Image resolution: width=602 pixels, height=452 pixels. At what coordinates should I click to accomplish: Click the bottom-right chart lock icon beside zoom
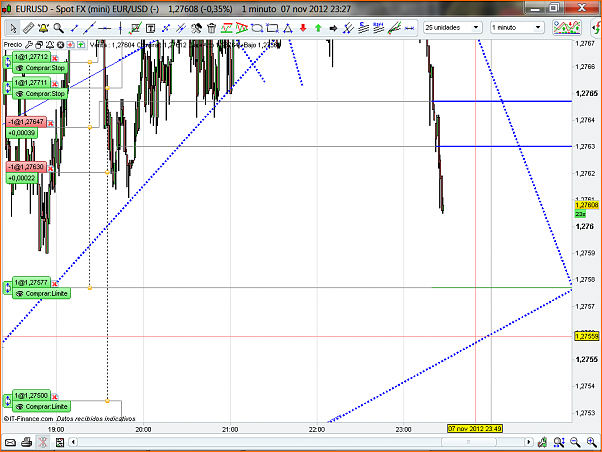tap(542, 443)
